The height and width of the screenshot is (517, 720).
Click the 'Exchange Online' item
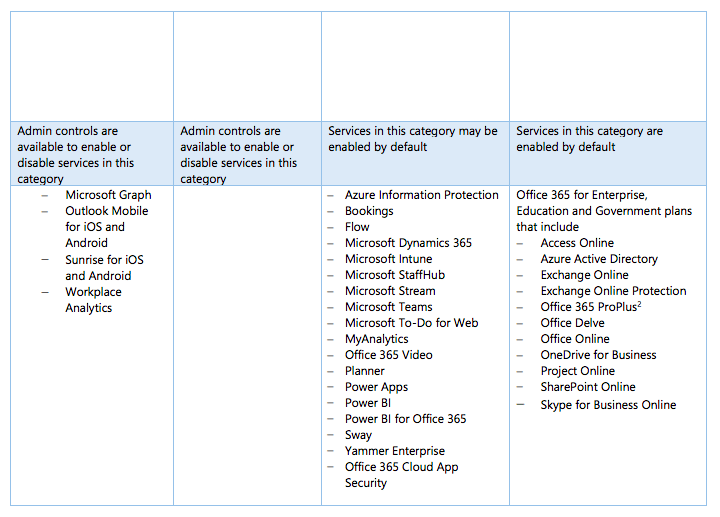[584, 275]
